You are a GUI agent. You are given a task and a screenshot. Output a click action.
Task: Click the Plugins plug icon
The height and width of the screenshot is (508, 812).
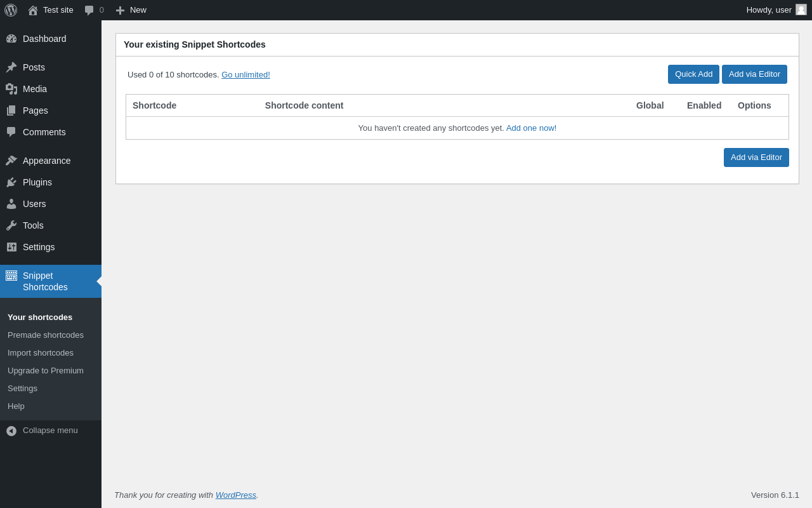11,182
